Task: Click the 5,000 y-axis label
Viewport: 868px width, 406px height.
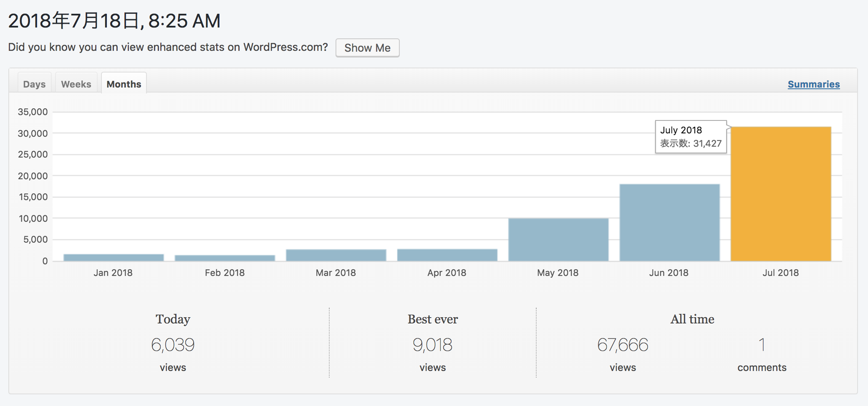Action: (x=35, y=239)
